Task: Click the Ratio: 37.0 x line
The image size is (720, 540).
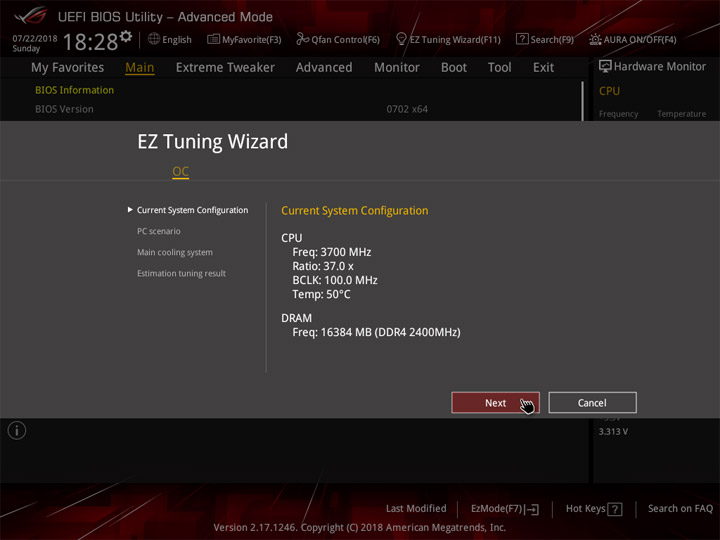Action: tap(323, 266)
